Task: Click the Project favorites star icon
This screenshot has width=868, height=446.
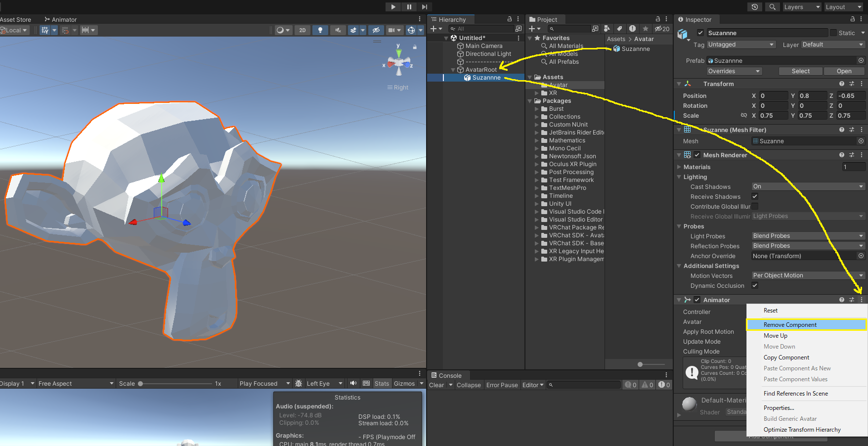Action: coord(646,29)
